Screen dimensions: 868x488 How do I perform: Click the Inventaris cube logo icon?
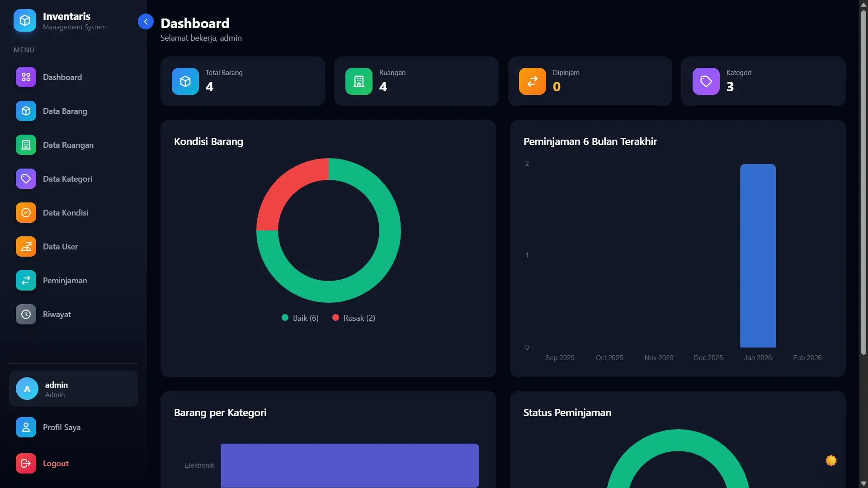25,20
